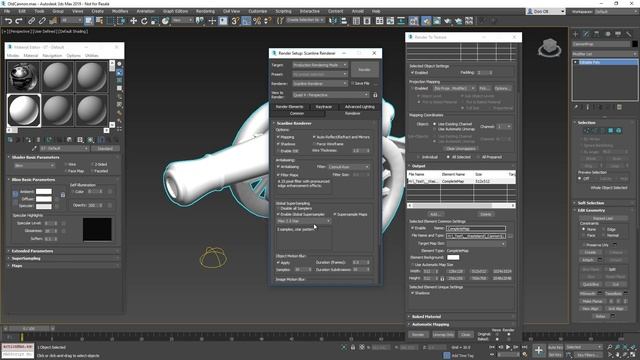The height and width of the screenshot is (360, 640).
Task: Click the large plus Set Key icon
Action: 539,350
